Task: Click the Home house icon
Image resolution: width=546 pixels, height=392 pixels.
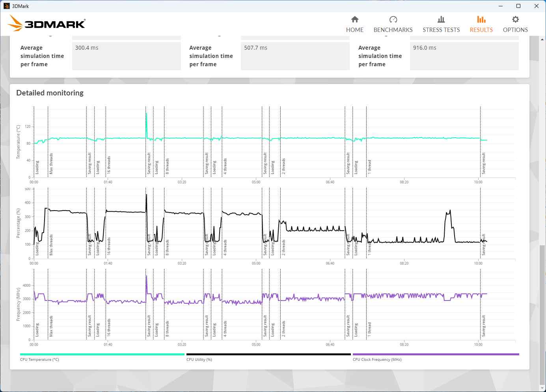Action: point(355,19)
